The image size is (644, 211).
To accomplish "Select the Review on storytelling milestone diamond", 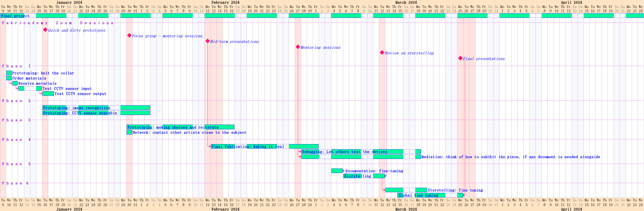I will tap(382, 52).
